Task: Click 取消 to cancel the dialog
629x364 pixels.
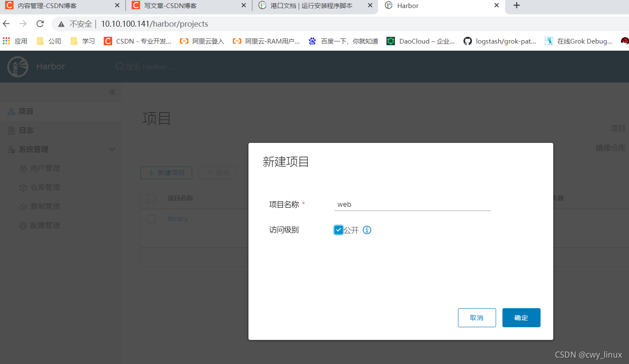Action: (477, 317)
